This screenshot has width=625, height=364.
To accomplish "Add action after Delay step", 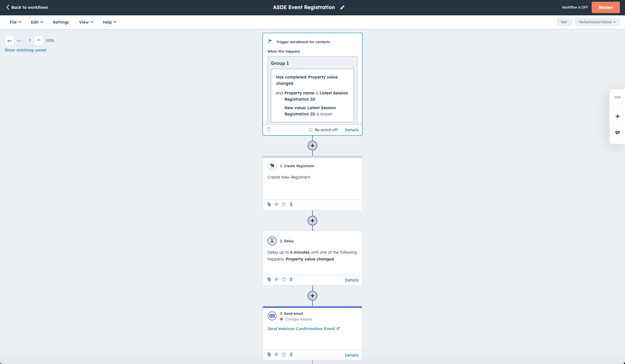I will coord(312,296).
